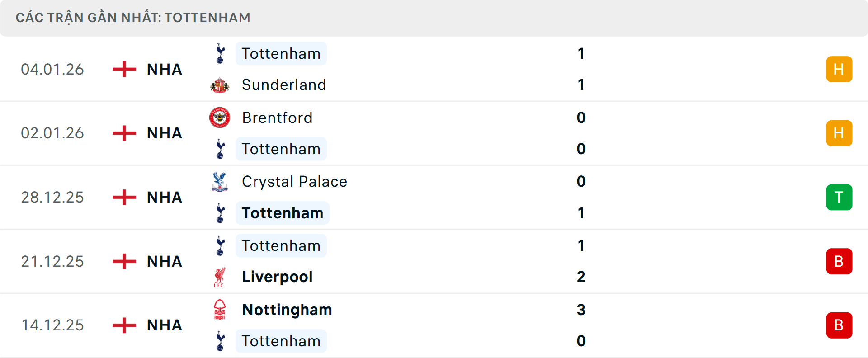Open the Tottenham link in the Brentford match row

click(x=281, y=149)
